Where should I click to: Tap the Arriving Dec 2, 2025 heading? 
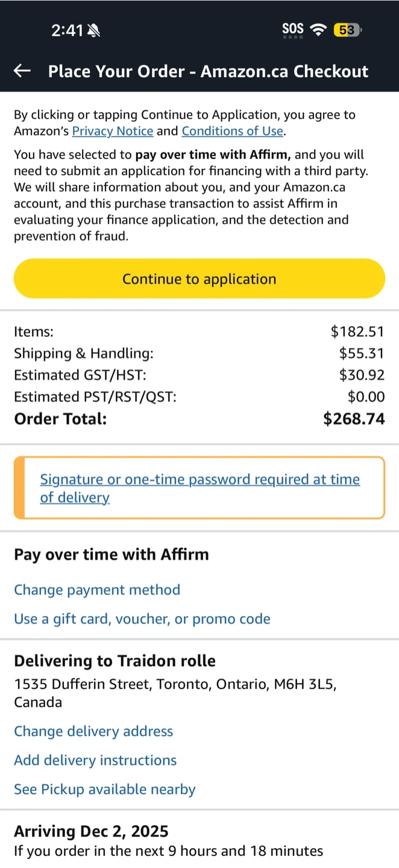click(91, 831)
